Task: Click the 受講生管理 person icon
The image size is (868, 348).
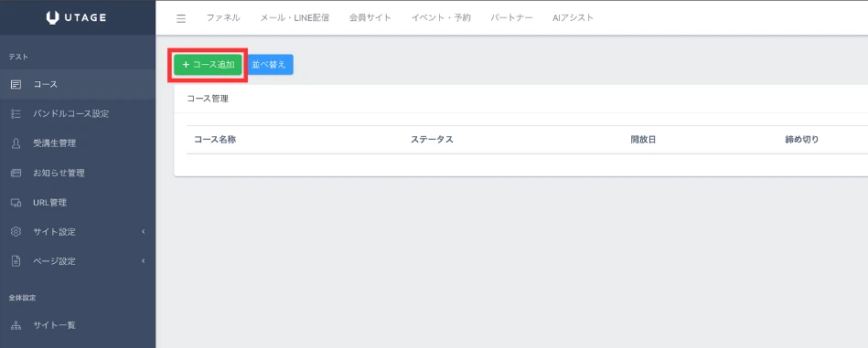Action: (16, 143)
